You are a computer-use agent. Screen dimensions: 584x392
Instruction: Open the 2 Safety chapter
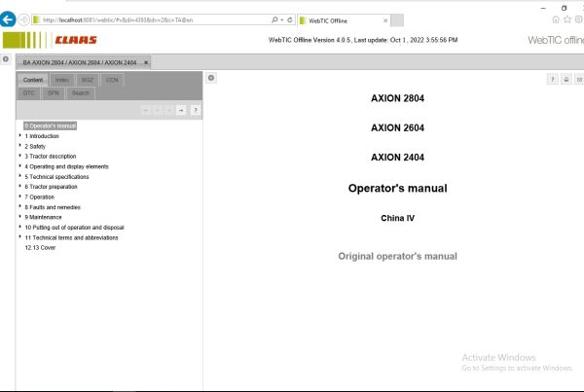pyautogui.click(x=35, y=146)
